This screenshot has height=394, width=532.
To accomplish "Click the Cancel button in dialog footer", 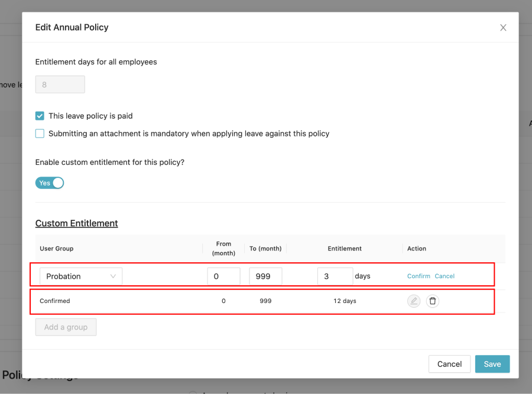I will click(449, 364).
